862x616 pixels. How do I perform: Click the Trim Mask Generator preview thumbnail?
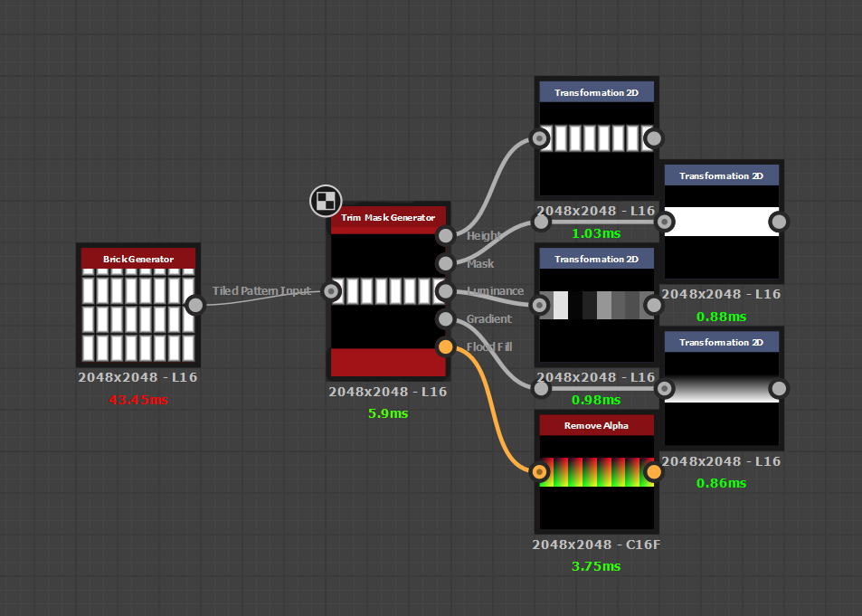click(x=388, y=291)
